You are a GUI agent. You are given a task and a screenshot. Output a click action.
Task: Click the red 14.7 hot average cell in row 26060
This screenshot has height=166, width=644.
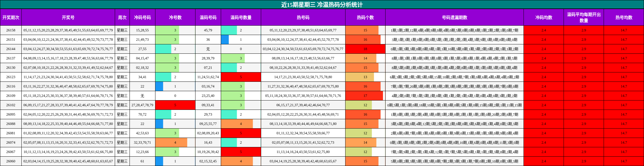624,161
